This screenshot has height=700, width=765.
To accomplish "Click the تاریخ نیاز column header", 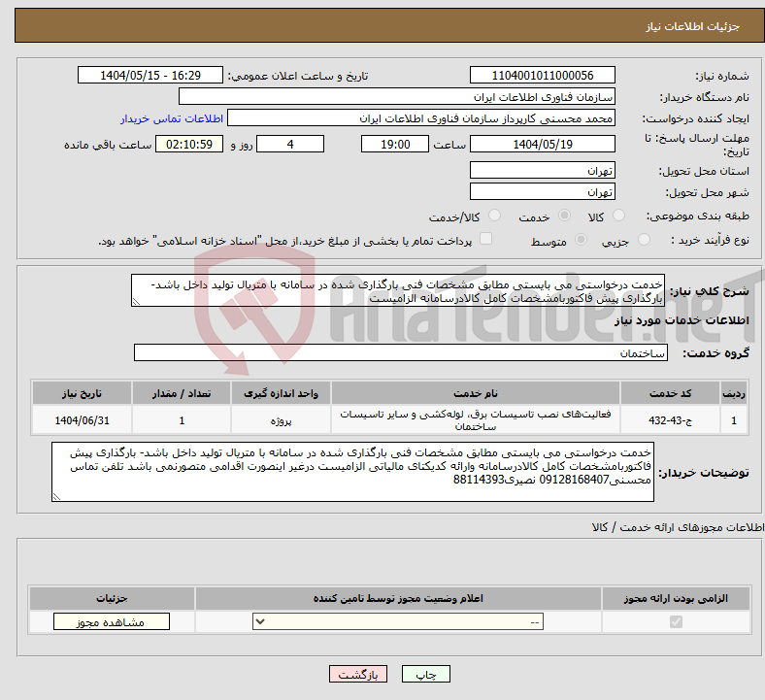I will pyautogui.click(x=82, y=393).
